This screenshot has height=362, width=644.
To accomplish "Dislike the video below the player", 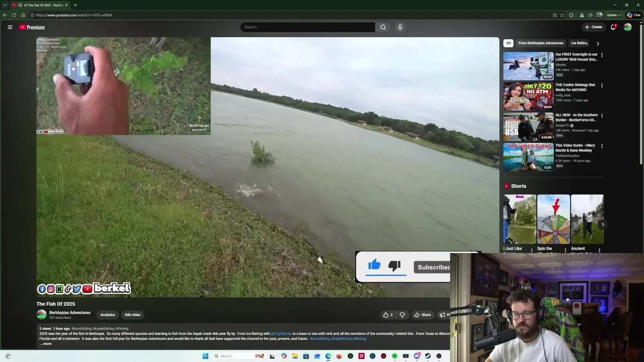I will tap(402, 315).
